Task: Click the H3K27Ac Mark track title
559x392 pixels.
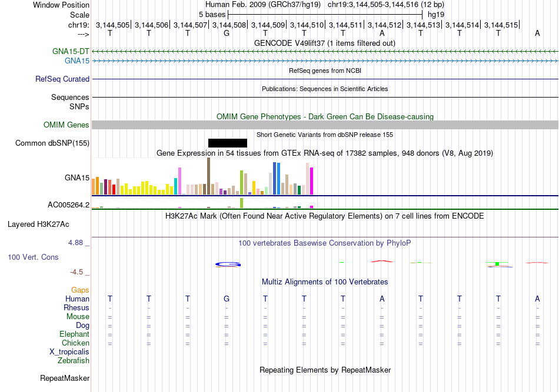Action: click(x=325, y=216)
